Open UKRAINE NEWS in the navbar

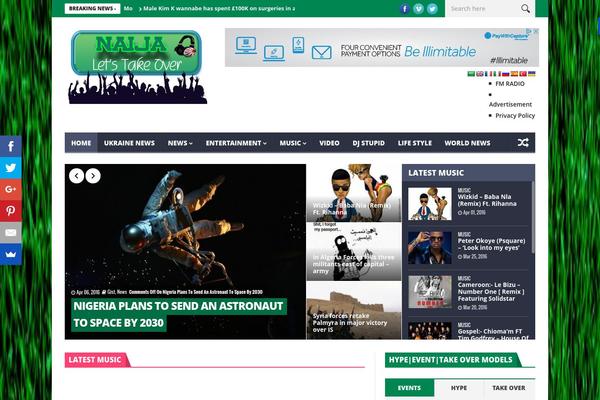[x=129, y=143]
